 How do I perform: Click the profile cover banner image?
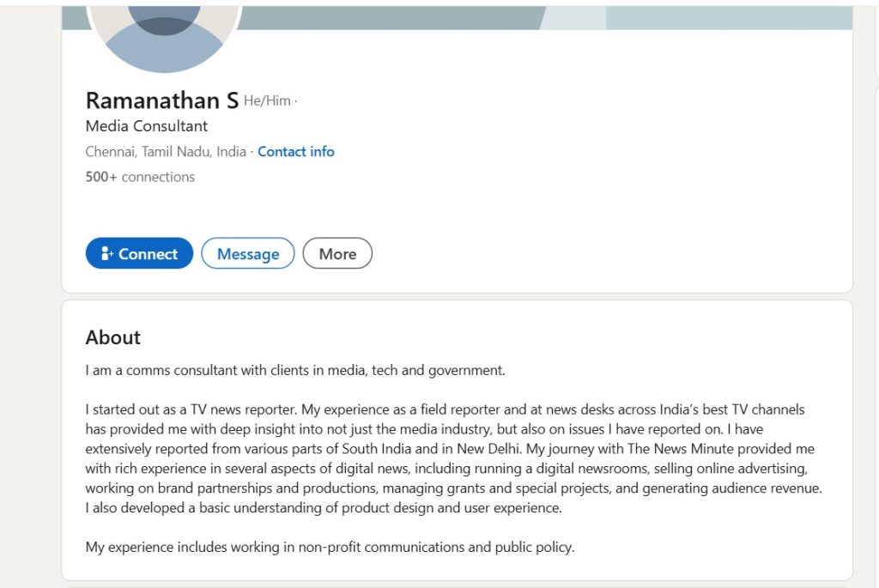click(386, 17)
